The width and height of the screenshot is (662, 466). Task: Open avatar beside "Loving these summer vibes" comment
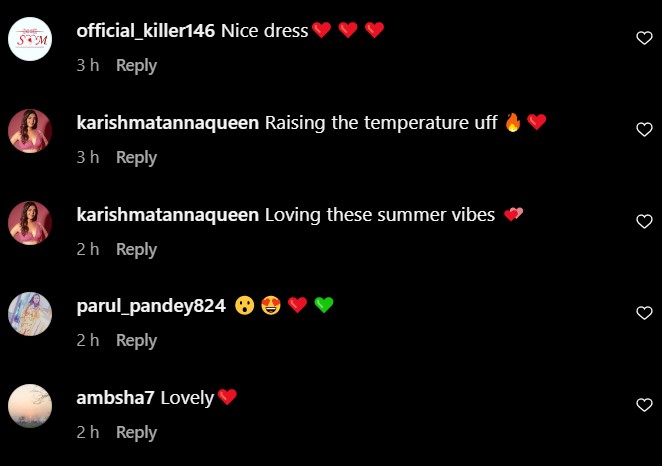click(30, 223)
